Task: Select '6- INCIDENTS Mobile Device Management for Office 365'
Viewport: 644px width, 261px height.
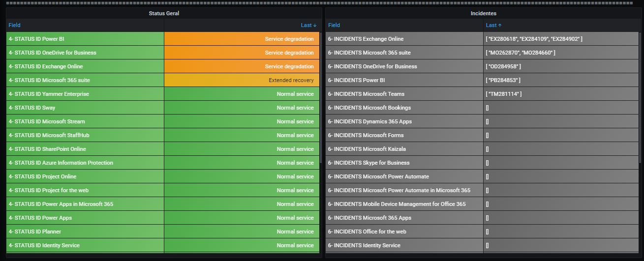Action: click(x=404, y=204)
